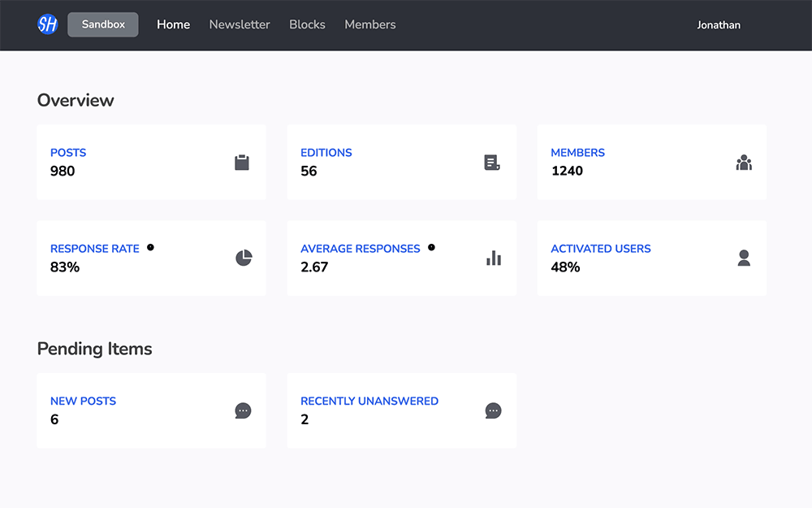812x508 pixels.
Task: Click the pie chart icon in Response Rate
Action: pos(244,258)
